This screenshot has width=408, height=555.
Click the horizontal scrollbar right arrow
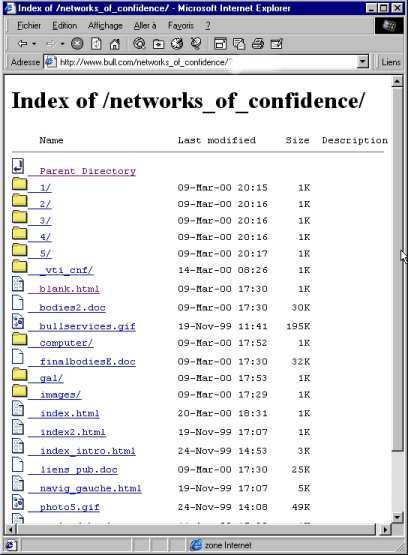pos(386,529)
